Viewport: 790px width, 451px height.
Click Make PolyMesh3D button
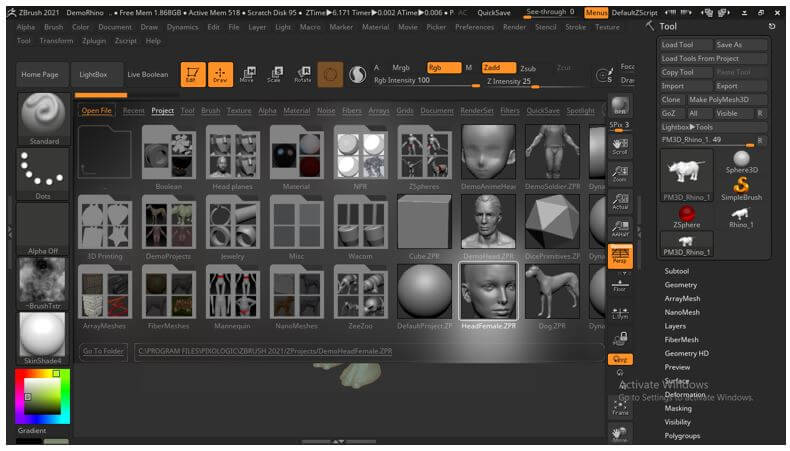point(727,100)
